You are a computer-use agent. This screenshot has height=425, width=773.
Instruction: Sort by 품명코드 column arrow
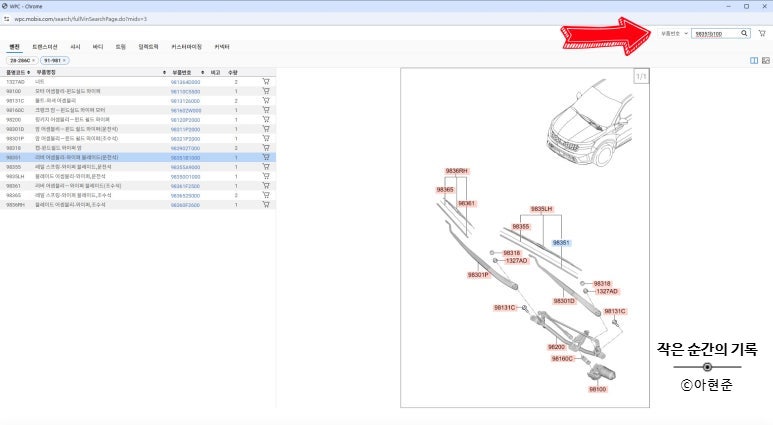[x=29, y=72]
